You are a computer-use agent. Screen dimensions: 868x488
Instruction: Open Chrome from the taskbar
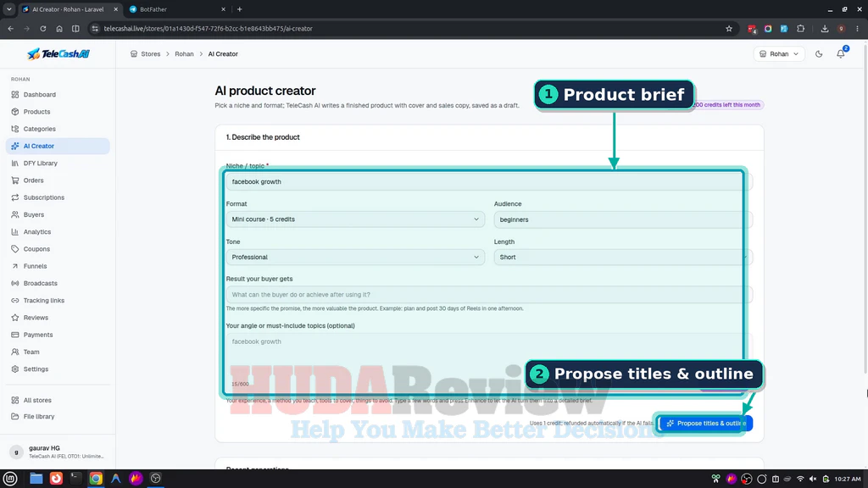click(x=96, y=478)
